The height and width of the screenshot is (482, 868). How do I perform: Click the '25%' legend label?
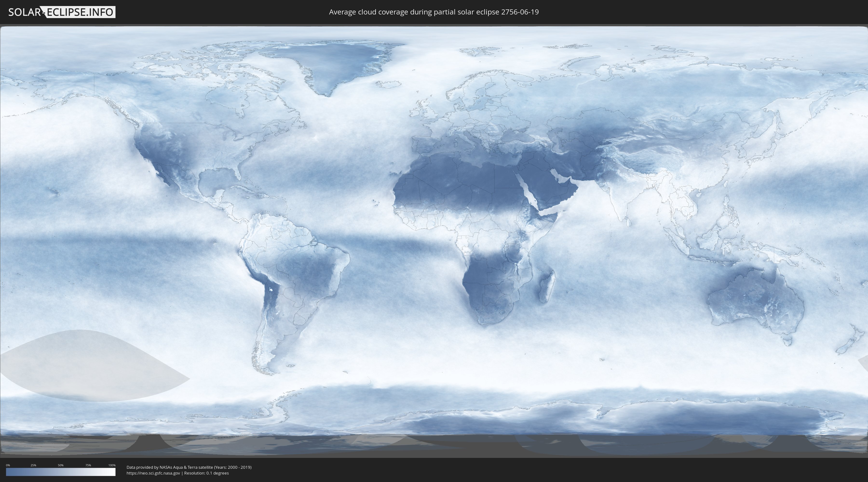33,465
